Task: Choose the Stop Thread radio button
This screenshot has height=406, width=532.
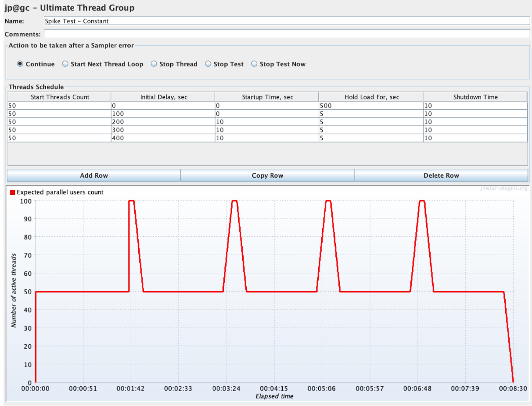Action: pos(154,64)
